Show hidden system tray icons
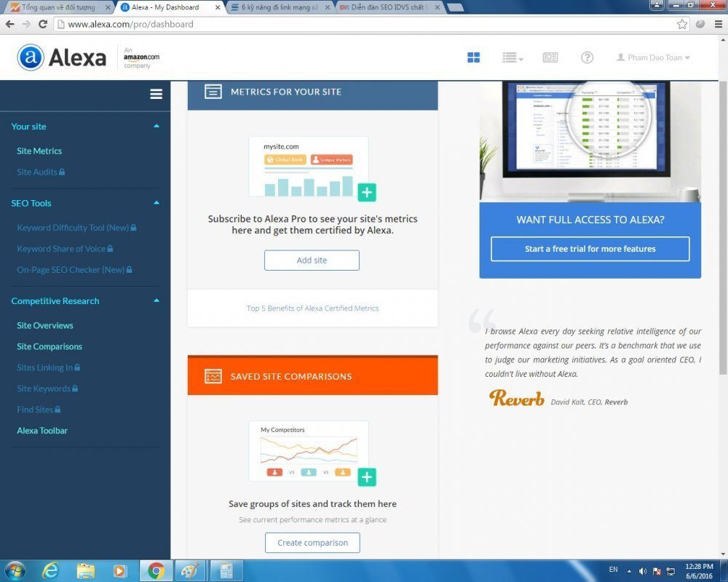The height and width of the screenshot is (582, 728). point(629,571)
